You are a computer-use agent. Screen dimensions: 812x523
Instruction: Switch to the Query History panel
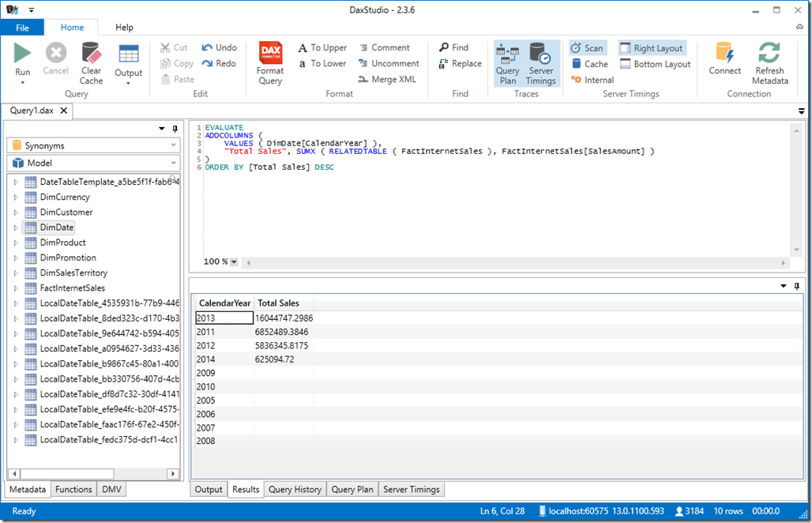295,488
